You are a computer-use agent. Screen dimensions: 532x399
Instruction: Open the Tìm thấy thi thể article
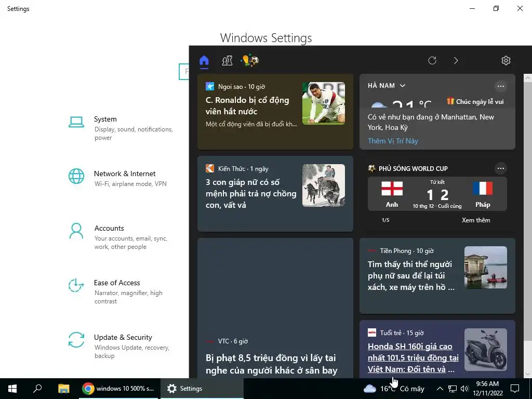pos(437,276)
